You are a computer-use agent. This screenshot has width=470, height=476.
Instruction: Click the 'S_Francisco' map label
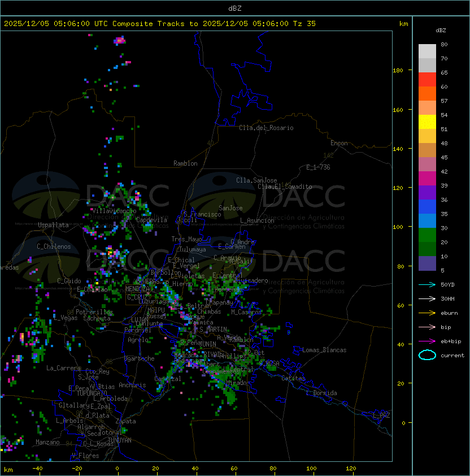(202, 214)
